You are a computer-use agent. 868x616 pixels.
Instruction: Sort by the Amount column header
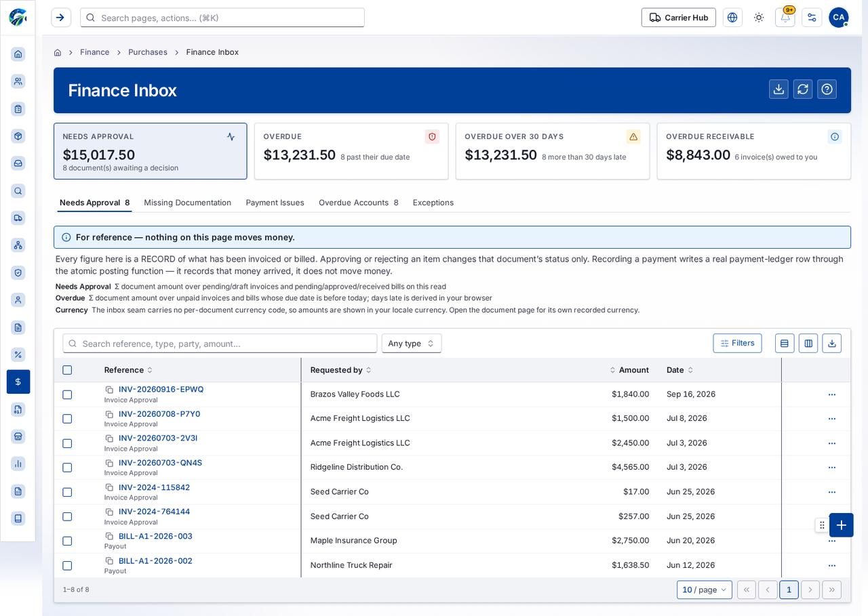tap(629, 370)
